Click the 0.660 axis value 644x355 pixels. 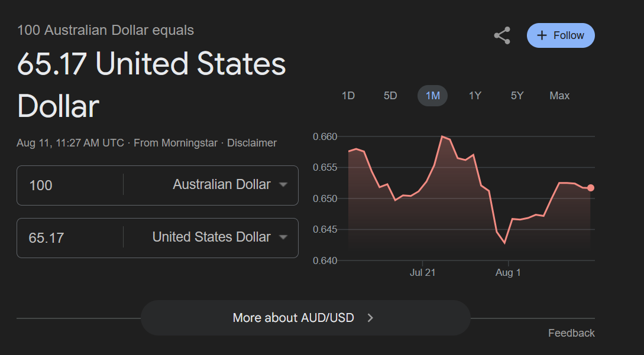pos(325,136)
